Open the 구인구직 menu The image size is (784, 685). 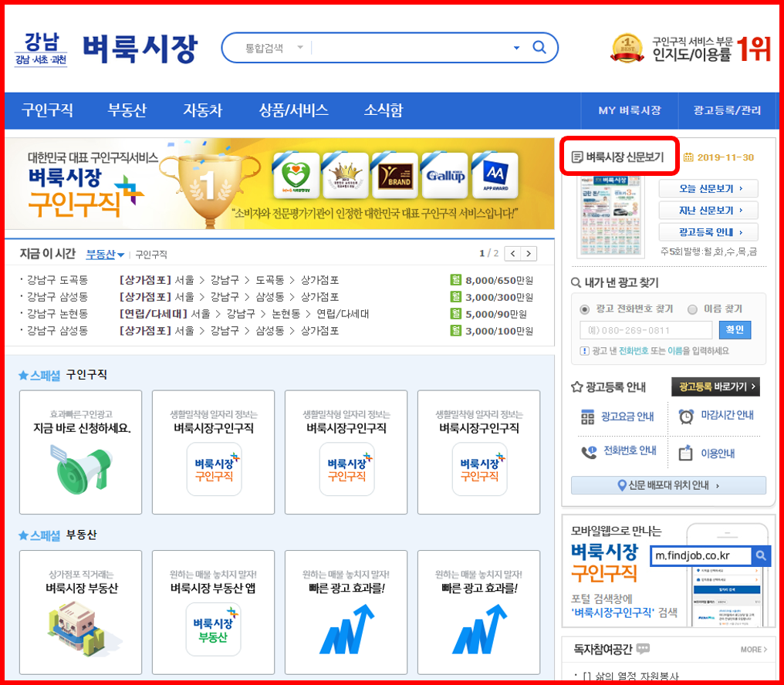point(48,110)
